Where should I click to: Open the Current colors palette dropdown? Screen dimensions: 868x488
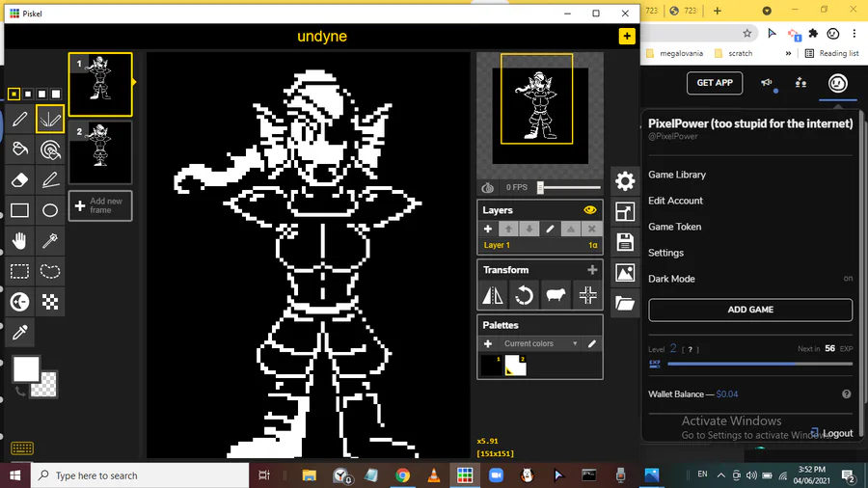[540, 343]
